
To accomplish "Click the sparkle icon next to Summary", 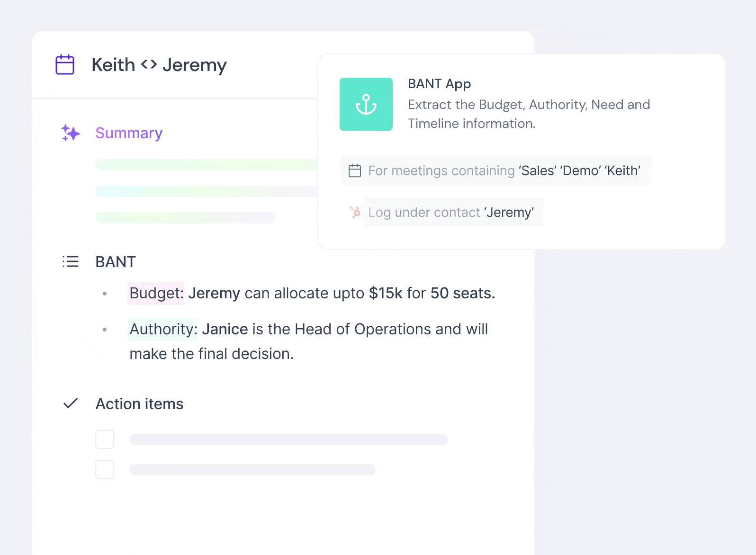I will tap(71, 133).
